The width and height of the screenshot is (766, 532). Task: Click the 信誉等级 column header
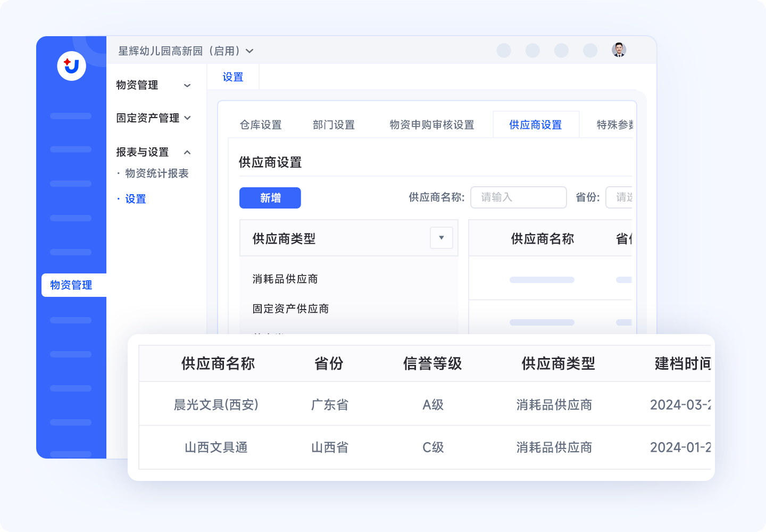pos(432,364)
